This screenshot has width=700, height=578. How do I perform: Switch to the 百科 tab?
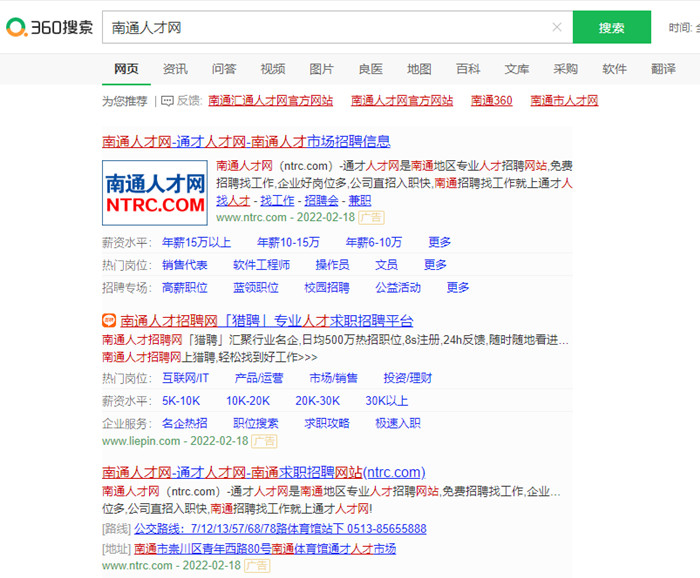(468, 69)
